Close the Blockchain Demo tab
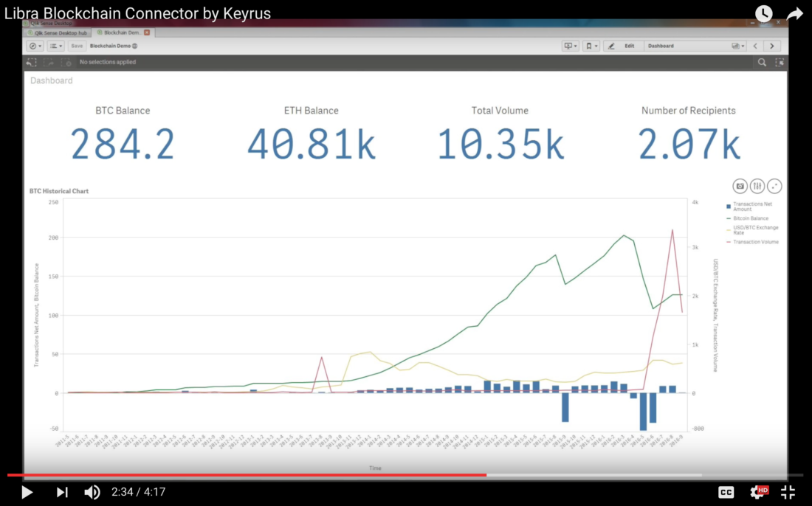This screenshot has height=506, width=812. pyautogui.click(x=147, y=33)
